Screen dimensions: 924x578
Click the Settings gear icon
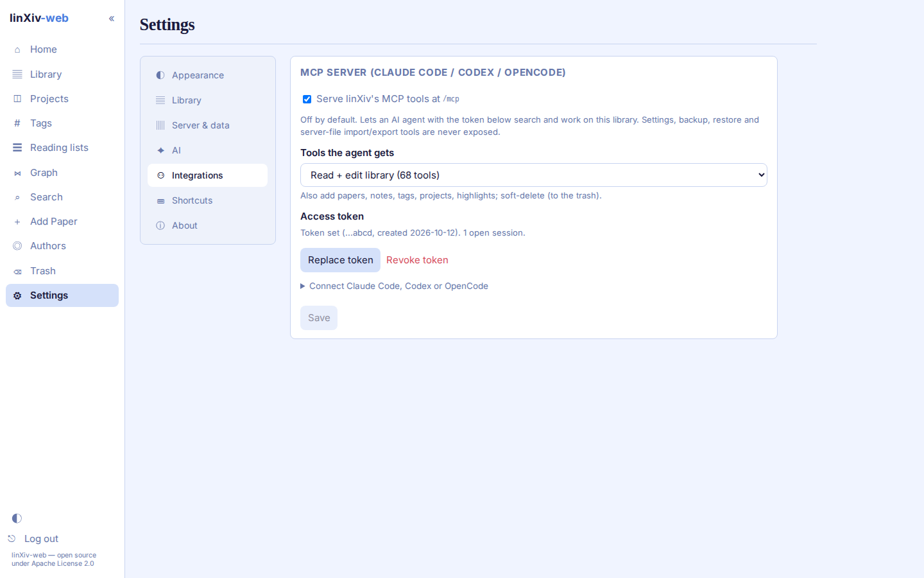(17, 295)
